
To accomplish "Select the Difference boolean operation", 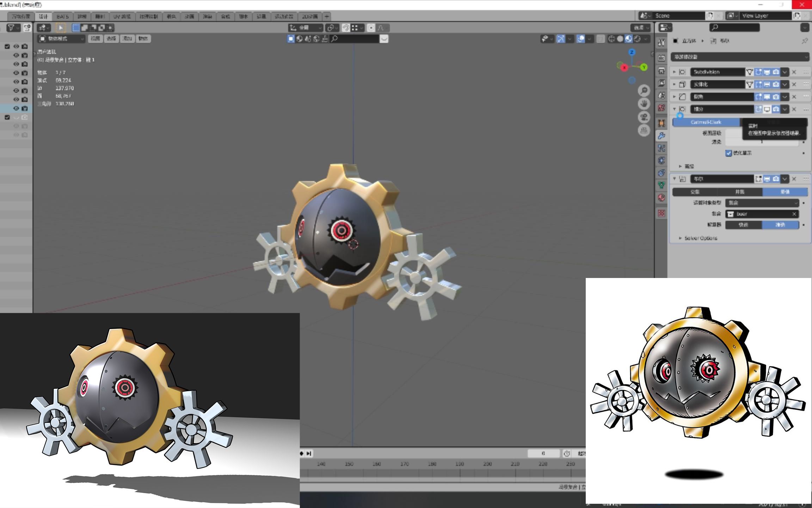I will [x=785, y=192].
